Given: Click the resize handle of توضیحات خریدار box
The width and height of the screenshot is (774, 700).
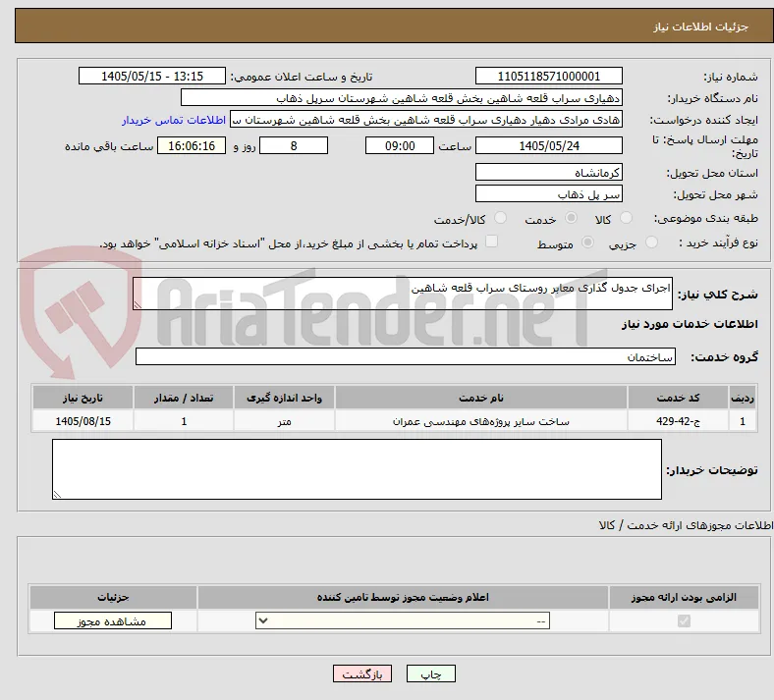Looking at the screenshot, I should coord(57,494).
